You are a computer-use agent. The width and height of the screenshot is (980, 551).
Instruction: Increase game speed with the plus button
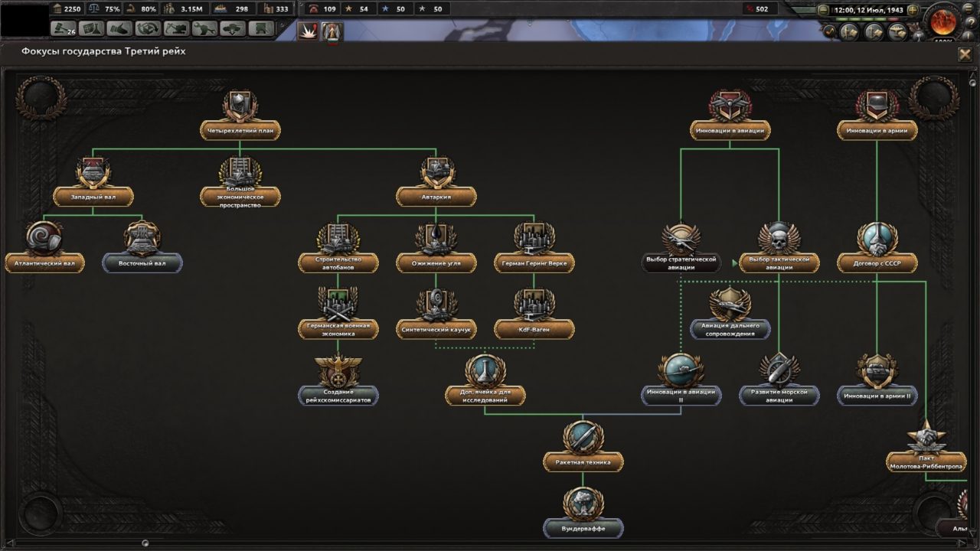coord(913,10)
